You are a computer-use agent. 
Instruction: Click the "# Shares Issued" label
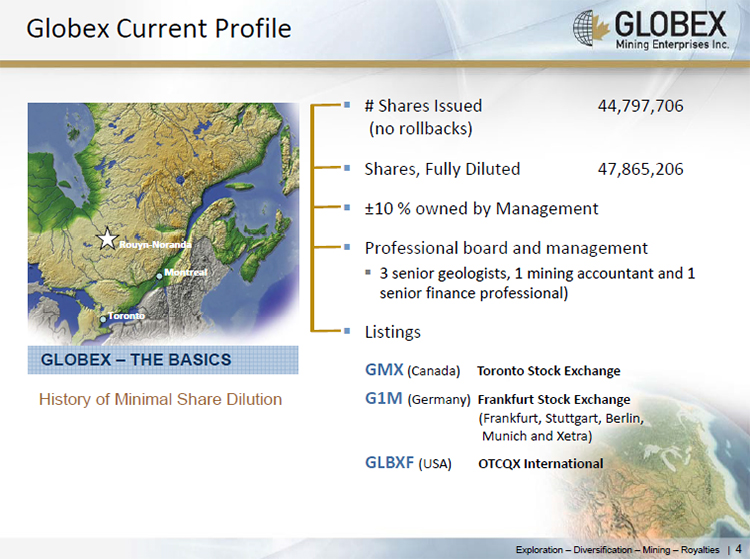pyautogui.click(x=423, y=106)
